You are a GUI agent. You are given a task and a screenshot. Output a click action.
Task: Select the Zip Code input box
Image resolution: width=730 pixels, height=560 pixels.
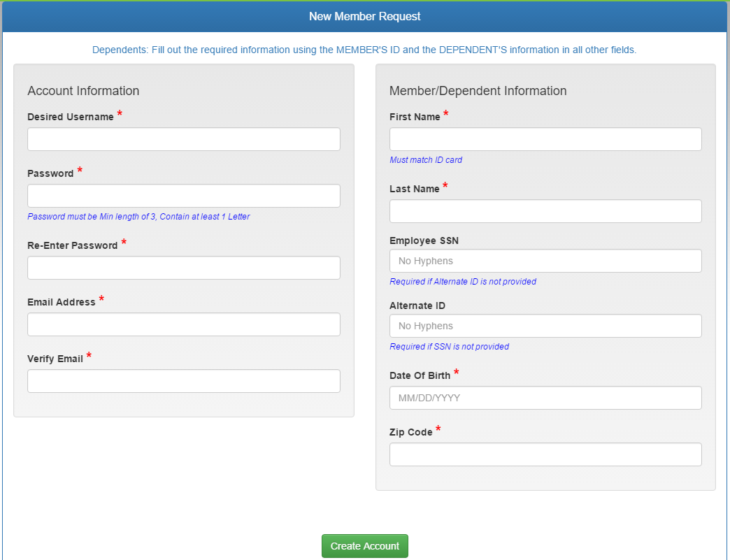pyautogui.click(x=545, y=454)
